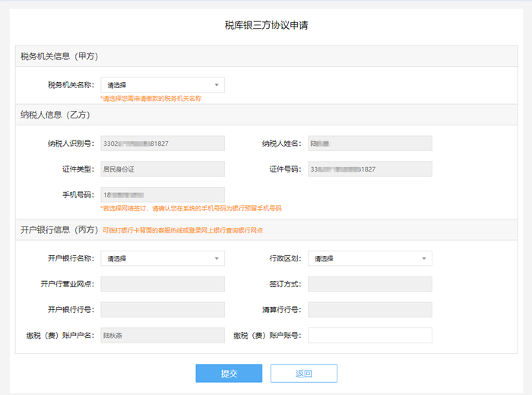Focus the 证件号码 field

(x=369, y=169)
